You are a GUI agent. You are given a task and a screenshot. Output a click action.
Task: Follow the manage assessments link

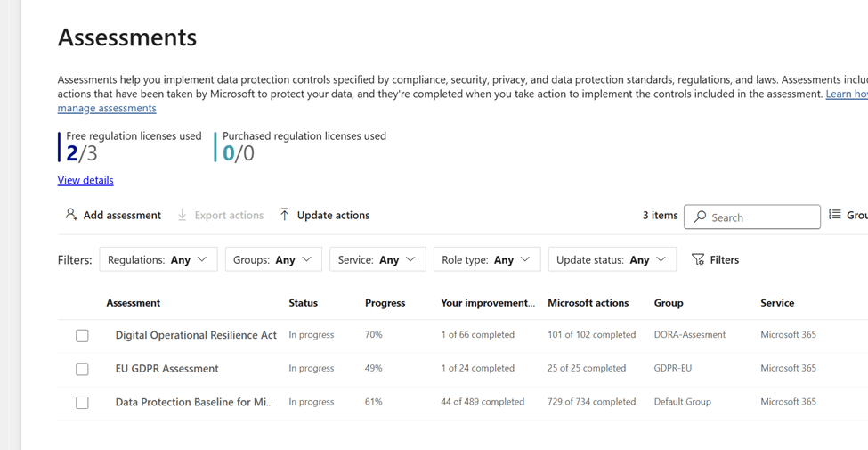click(x=107, y=108)
